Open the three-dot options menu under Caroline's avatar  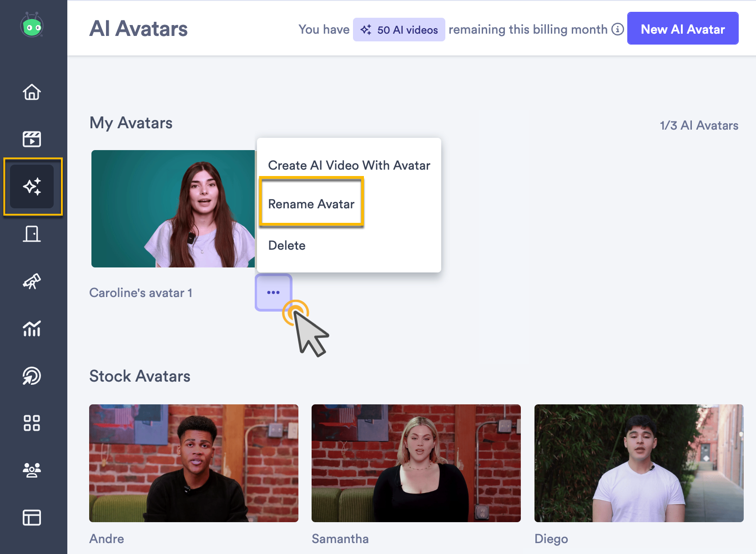click(273, 292)
